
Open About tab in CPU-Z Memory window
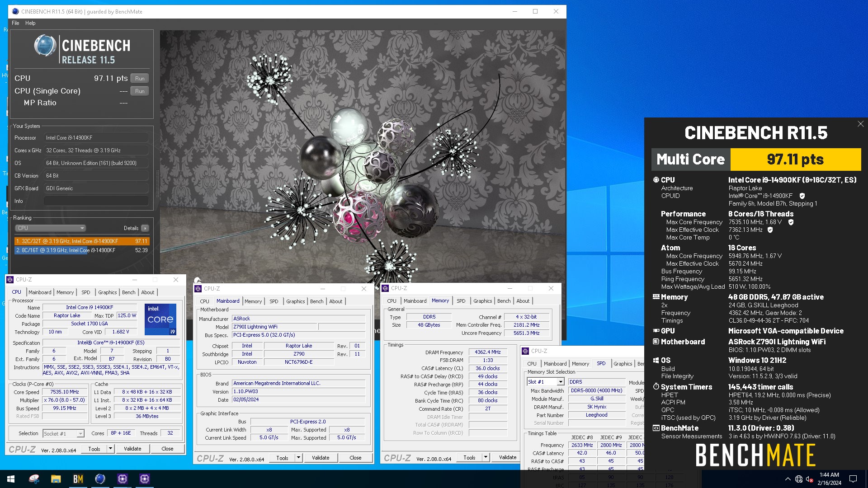(x=523, y=301)
